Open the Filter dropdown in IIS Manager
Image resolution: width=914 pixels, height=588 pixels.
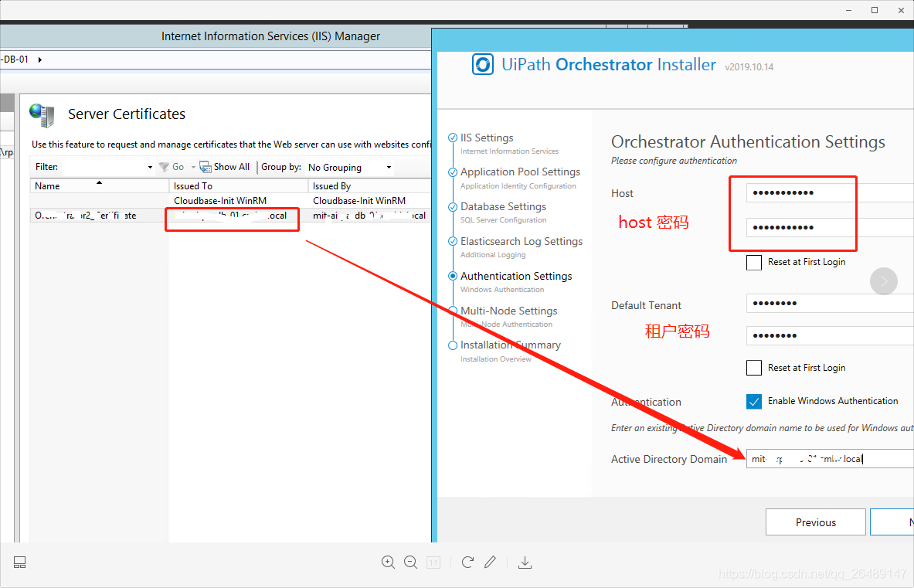pyautogui.click(x=151, y=167)
